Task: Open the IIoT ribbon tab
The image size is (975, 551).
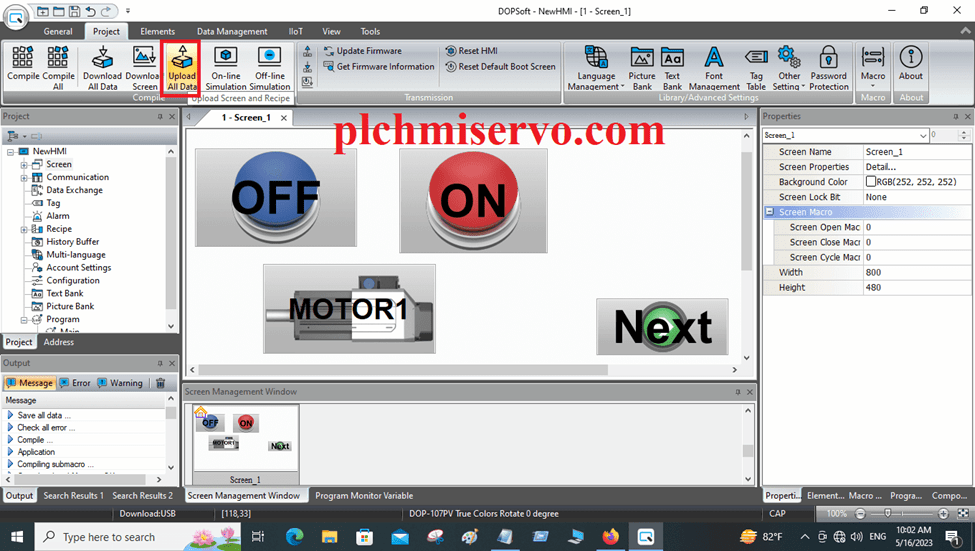Action: tap(295, 31)
